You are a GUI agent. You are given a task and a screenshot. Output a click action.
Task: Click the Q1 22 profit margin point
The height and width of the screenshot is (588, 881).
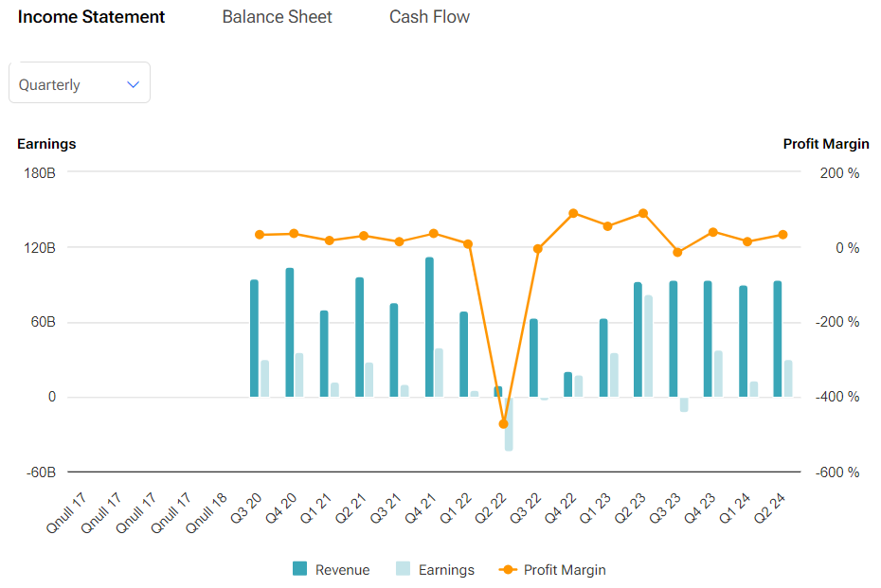pos(468,243)
